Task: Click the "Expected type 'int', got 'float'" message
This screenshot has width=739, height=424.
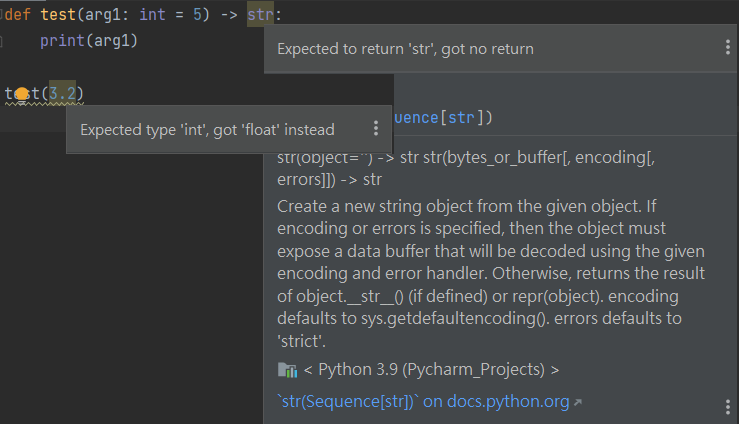Action: (x=207, y=130)
